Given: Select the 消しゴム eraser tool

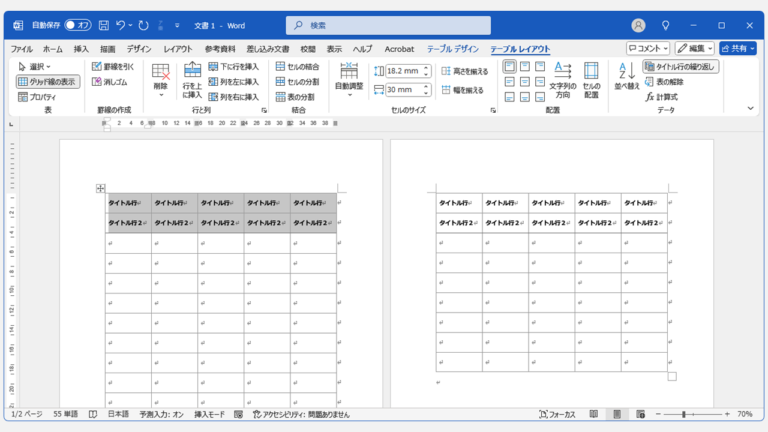Looking at the screenshot, I should tap(110, 82).
